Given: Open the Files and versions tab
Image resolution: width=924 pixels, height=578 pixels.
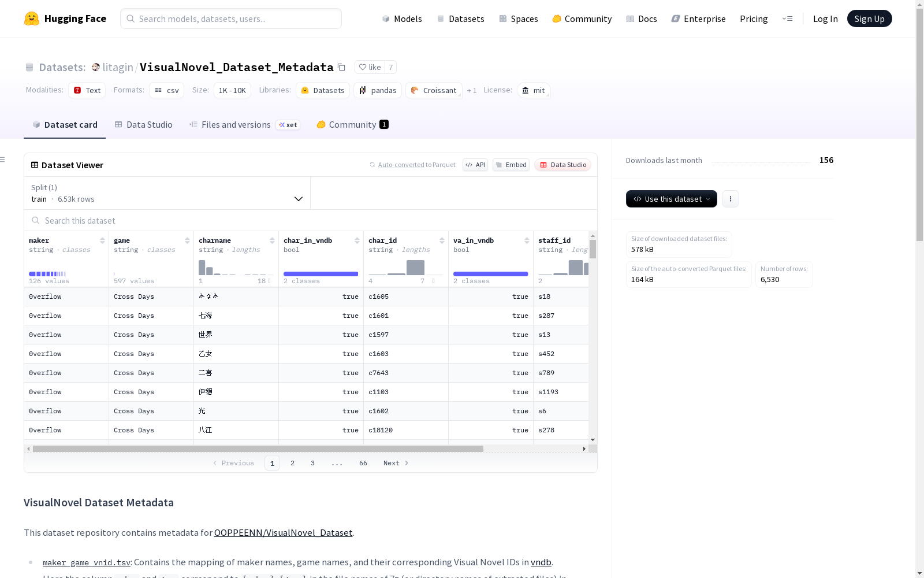Looking at the screenshot, I should click(245, 125).
